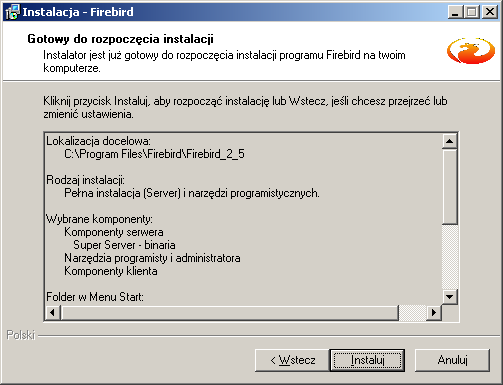The width and height of the screenshot is (503, 385).
Task: Click the Firebird phoenix logo icon
Action: [x=471, y=51]
